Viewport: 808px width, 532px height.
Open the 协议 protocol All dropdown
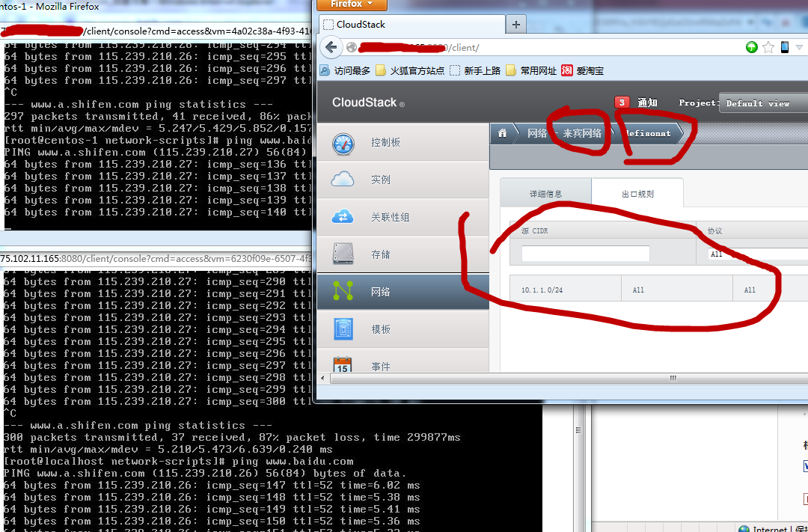click(x=759, y=254)
